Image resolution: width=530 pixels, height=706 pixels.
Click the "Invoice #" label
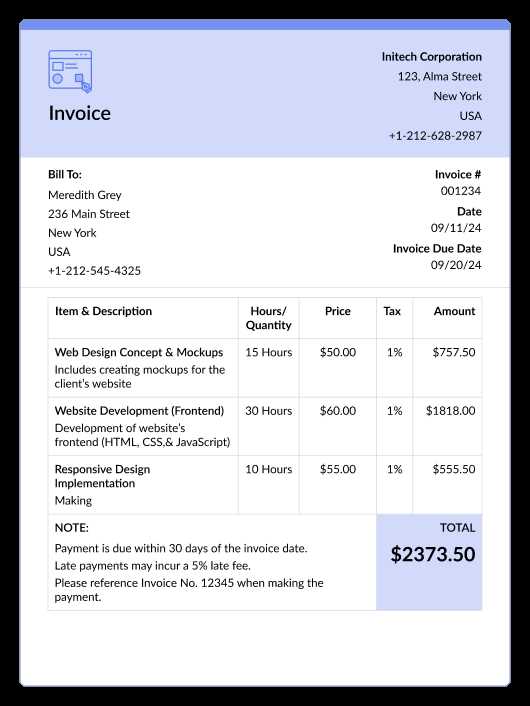coord(458,174)
